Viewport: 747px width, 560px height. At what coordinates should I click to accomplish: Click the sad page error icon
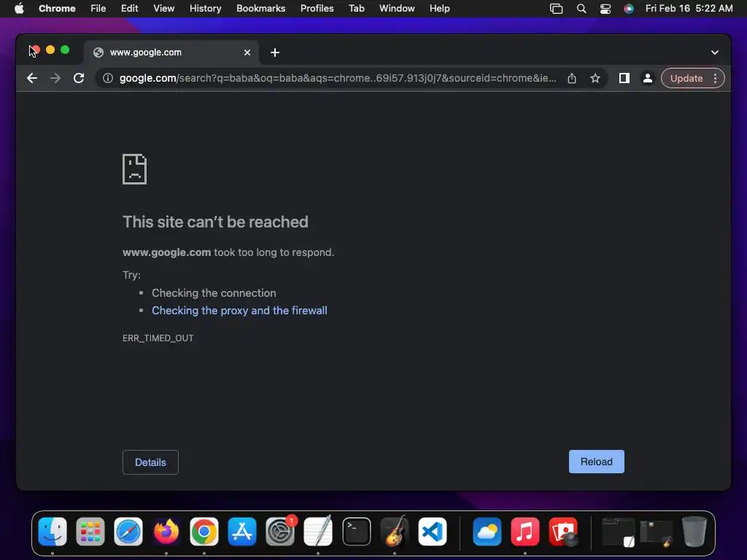(135, 169)
